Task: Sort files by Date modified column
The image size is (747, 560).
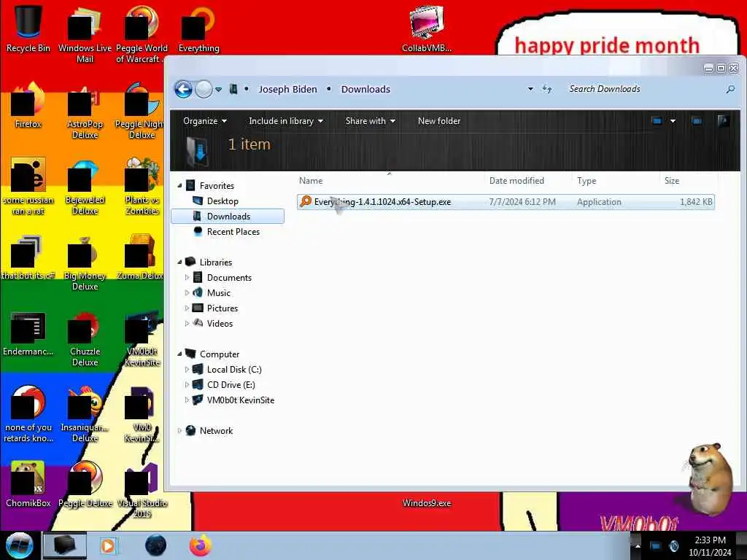Action: [529, 181]
